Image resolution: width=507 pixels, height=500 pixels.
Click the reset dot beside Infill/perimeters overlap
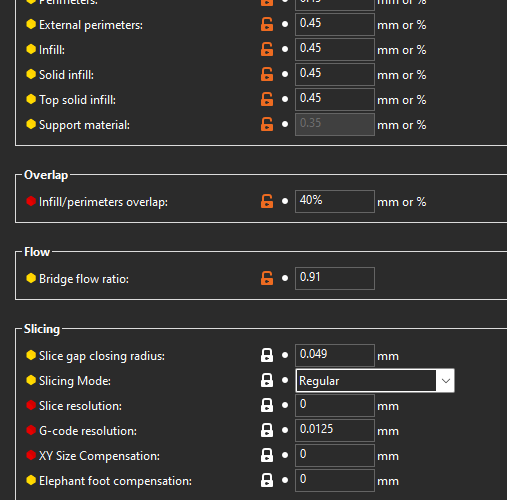pos(285,201)
